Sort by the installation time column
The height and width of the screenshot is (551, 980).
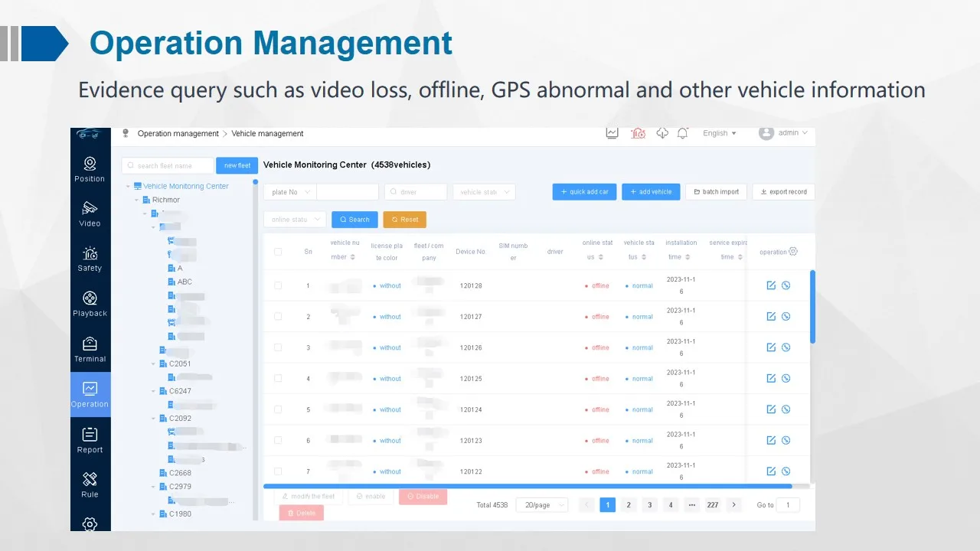688,257
